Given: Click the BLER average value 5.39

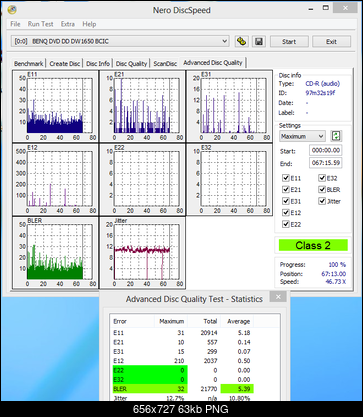Looking at the screenshot, I should click(243, 389).
